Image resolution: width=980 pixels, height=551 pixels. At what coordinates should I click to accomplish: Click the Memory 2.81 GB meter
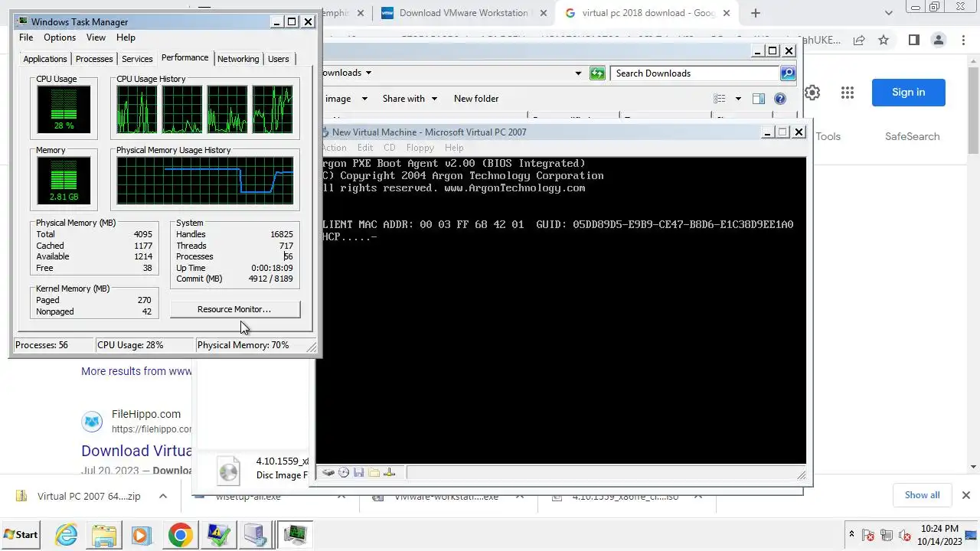(64, 181)
